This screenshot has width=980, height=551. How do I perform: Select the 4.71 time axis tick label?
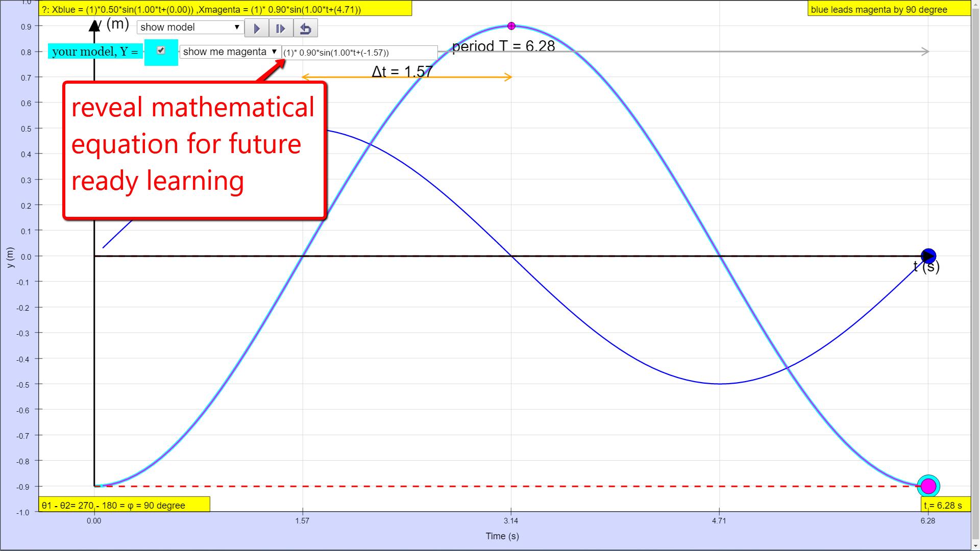[x=719, y=521]
